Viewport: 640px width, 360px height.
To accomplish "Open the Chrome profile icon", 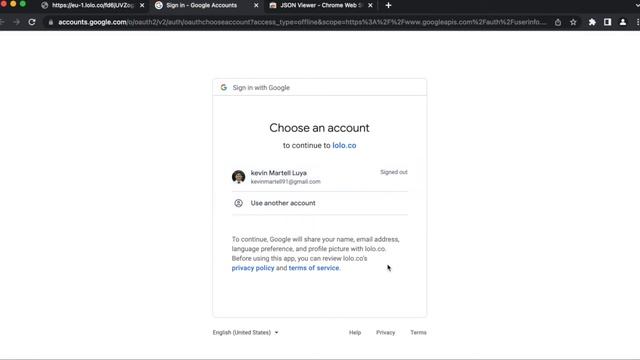I will coord(623,22).
